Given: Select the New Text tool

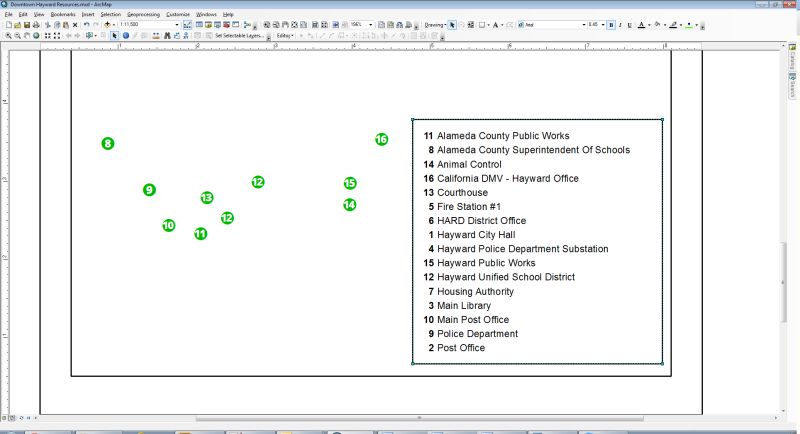Looking at the screenshot, I should (x=495, y=24).
